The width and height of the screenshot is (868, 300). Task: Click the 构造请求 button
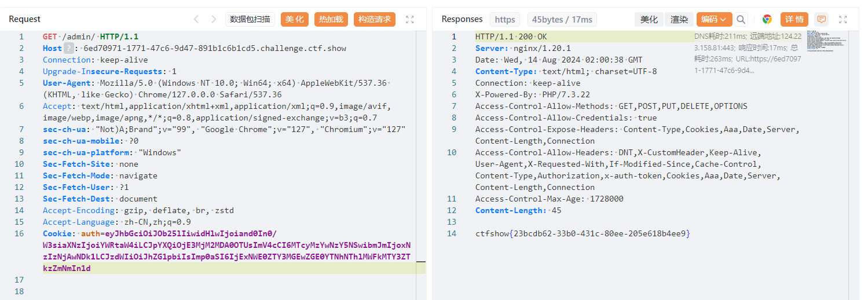click(375, 19)
